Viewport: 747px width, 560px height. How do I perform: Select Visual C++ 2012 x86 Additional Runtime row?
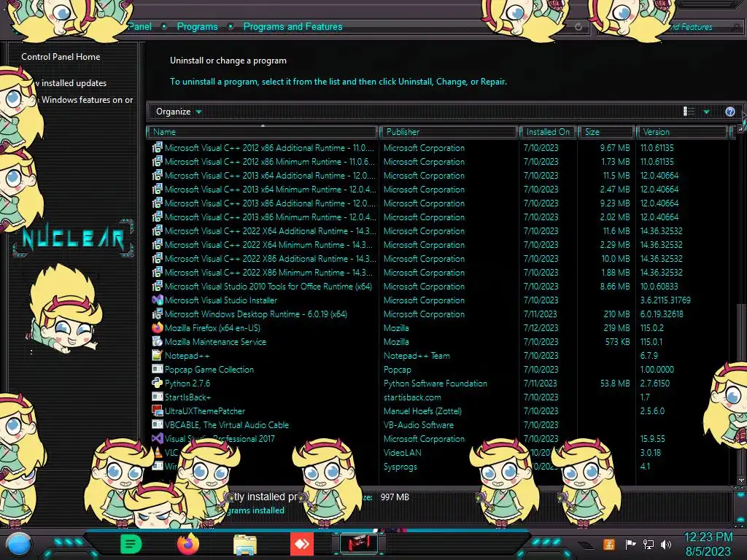click(438, 147)
